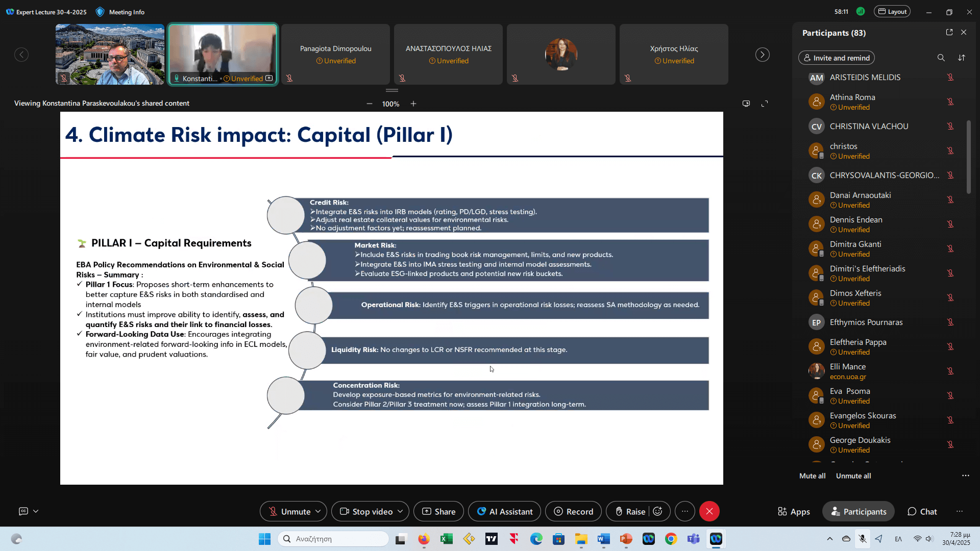Toggle mute for Efthymios Pourharas
The width and height of the screenshot is (980, 551).
pos(950,322)
